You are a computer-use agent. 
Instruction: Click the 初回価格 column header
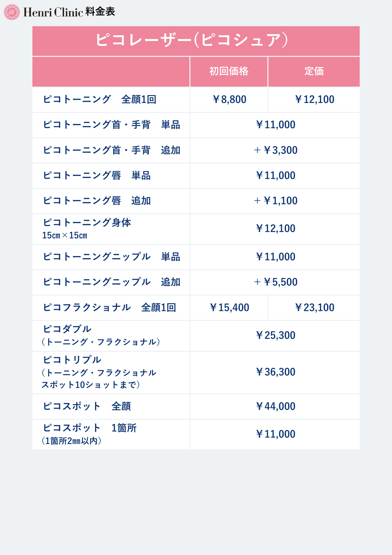pos(229,72)
